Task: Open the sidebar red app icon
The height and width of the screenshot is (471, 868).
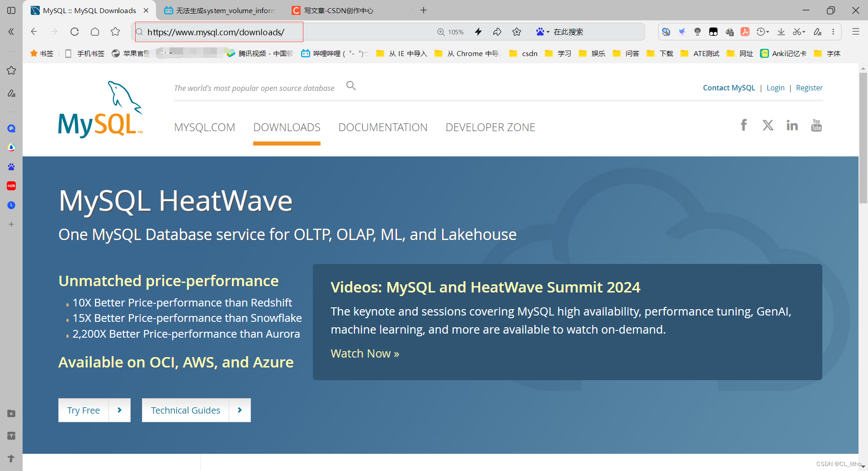Action: pyautogui.click(x=11, y=186)
